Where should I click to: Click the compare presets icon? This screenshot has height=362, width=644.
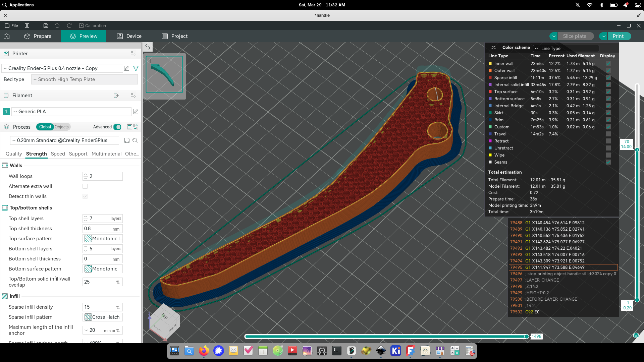[x=136, y=127]
